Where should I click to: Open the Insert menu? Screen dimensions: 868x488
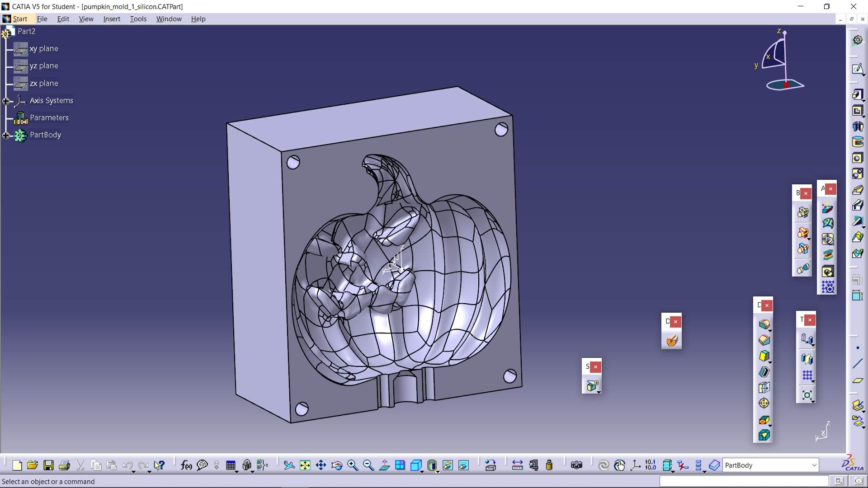pos(112,19)
